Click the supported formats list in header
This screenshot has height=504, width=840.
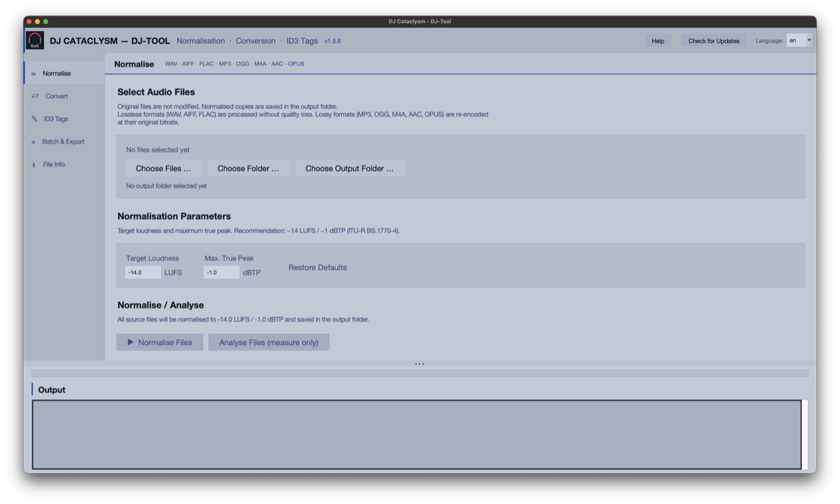point(234,64)
